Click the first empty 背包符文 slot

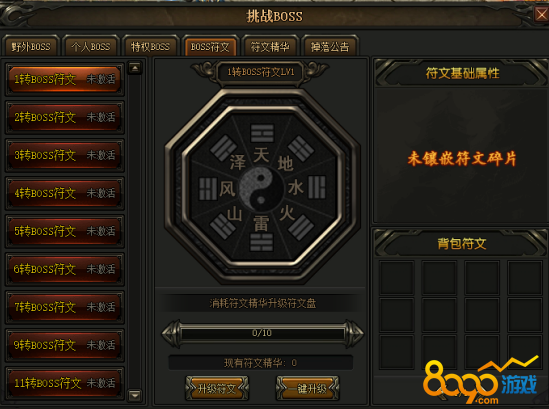397,277
